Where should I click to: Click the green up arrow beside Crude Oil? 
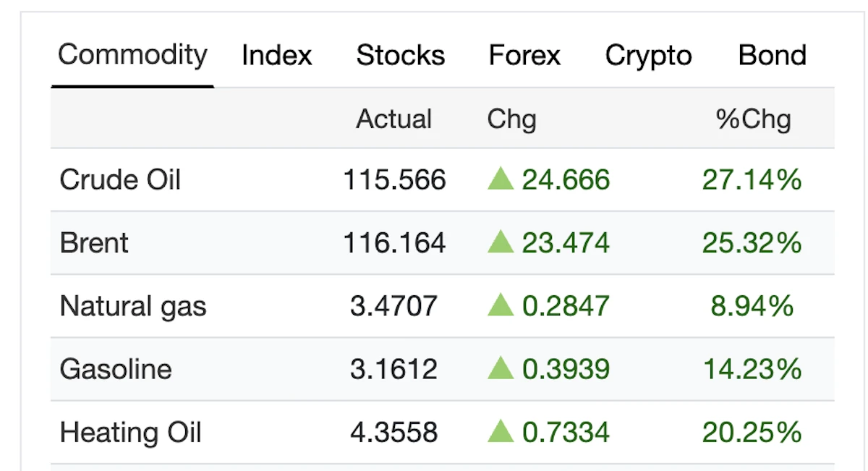pos(501,179)
